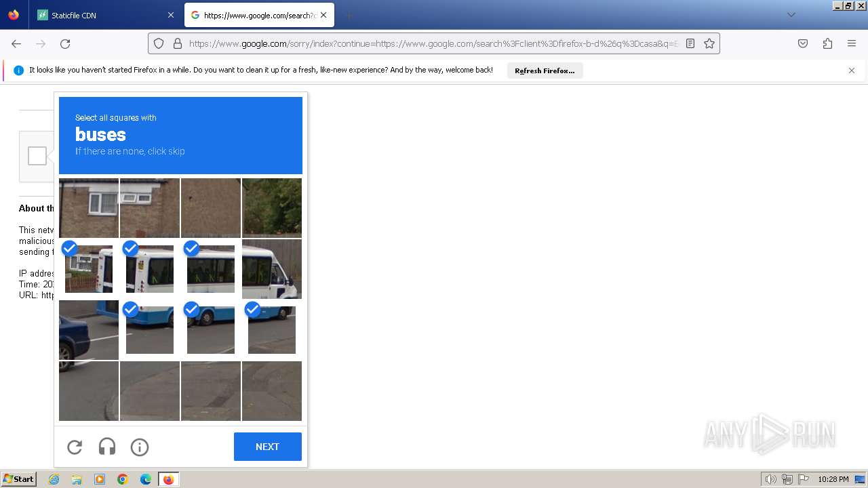Show site security info via padlock
The width and height of the screenshot is (868, 488).
[x=178, y=43]
